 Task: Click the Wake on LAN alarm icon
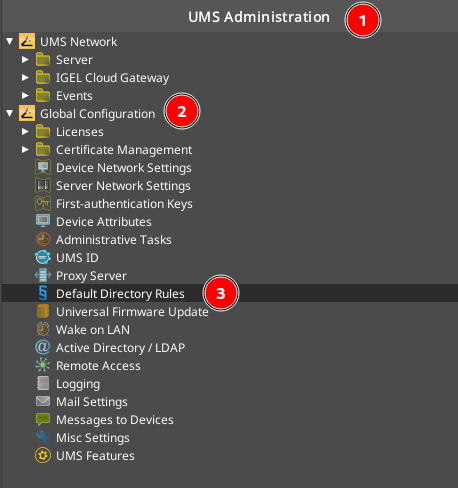click(43, 329)
